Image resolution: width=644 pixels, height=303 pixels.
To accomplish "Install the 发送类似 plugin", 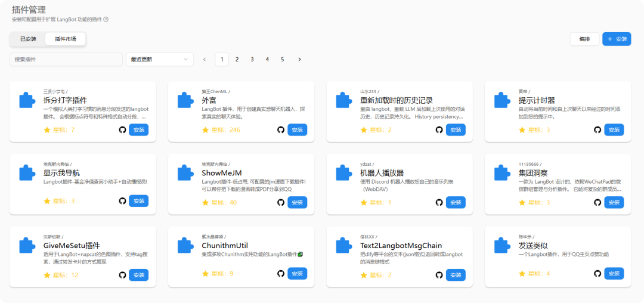I will [614, 273].
